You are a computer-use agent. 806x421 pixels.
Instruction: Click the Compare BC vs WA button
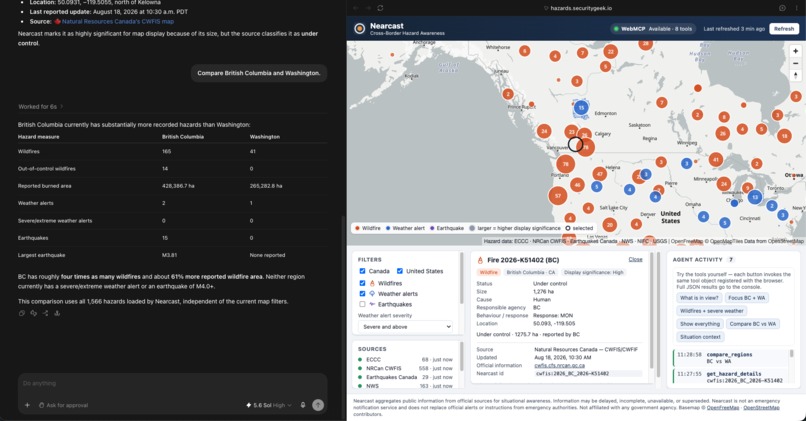(x=753, y=324)
